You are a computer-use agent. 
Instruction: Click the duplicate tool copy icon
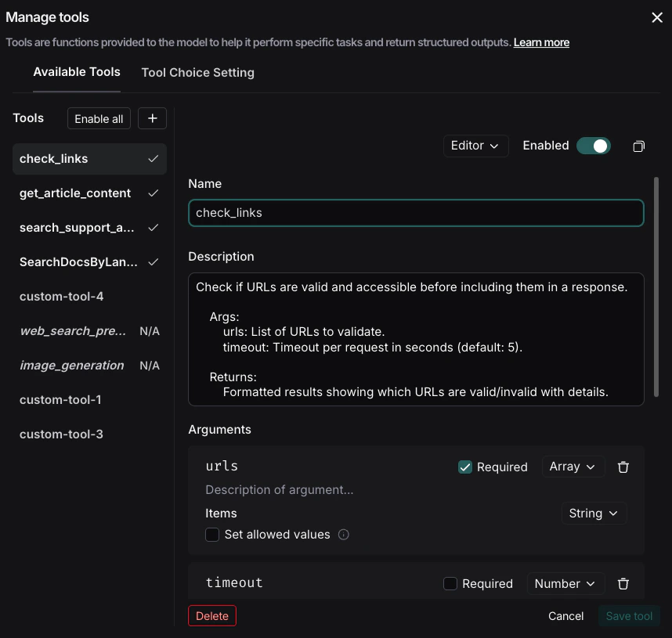pos(638,146)
